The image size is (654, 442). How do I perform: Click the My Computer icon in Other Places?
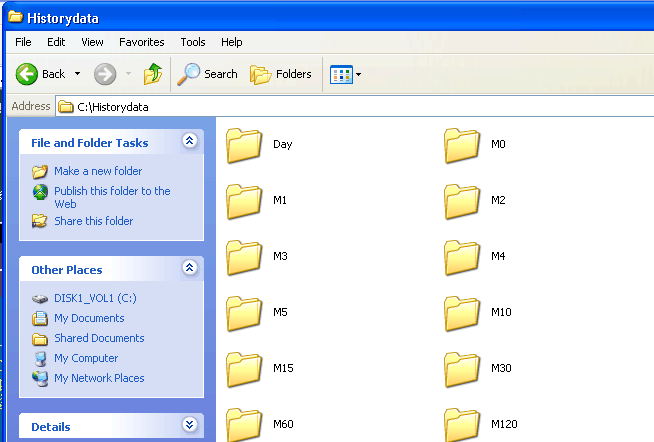tap(40, 359)
